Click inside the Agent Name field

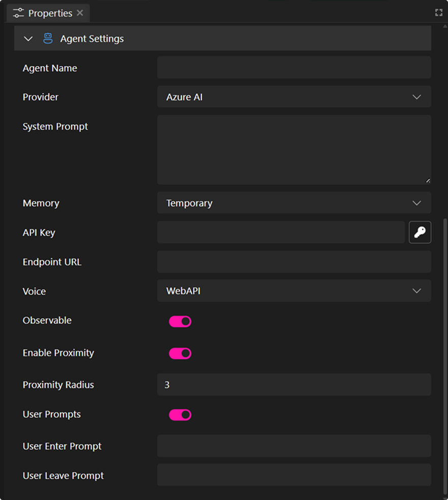(294, 67)
